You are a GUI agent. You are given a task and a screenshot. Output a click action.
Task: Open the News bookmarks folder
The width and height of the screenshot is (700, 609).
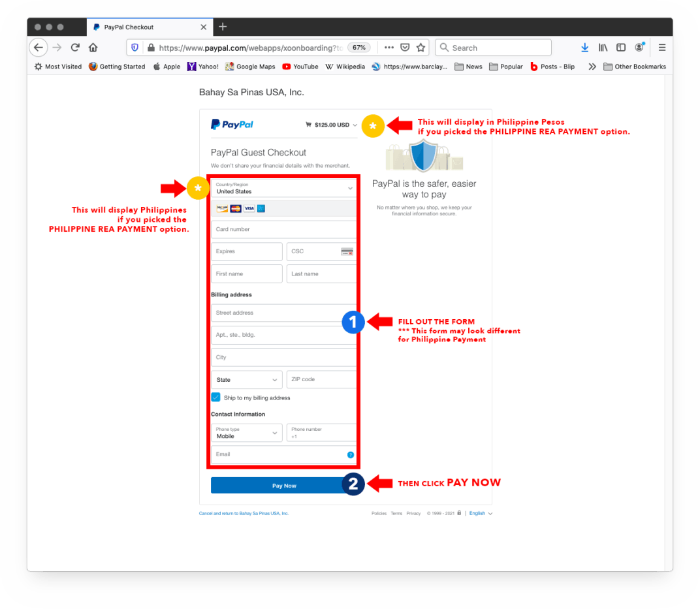(x=468, y=67)
